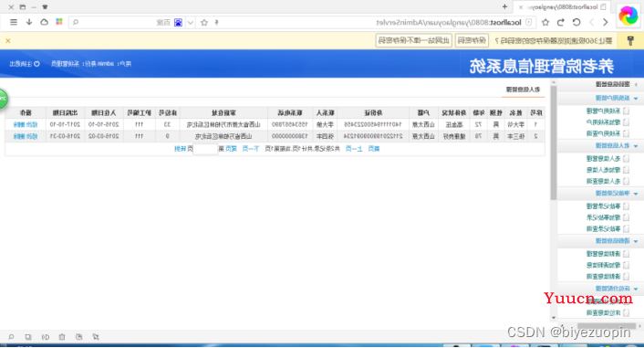Click the Baidu paw search engine icon

tap(178, 22)
